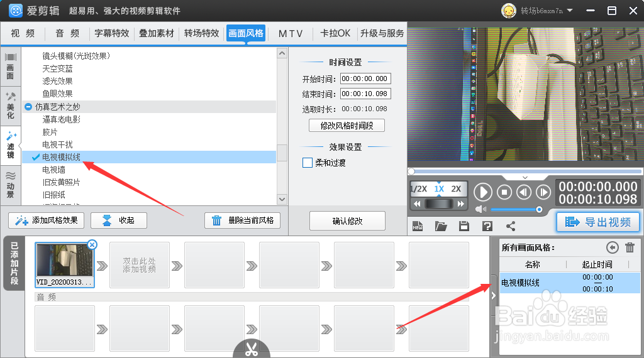The image size is (644, 358).
Task: Set playback speed to 2X
Action: coord(456,188)
